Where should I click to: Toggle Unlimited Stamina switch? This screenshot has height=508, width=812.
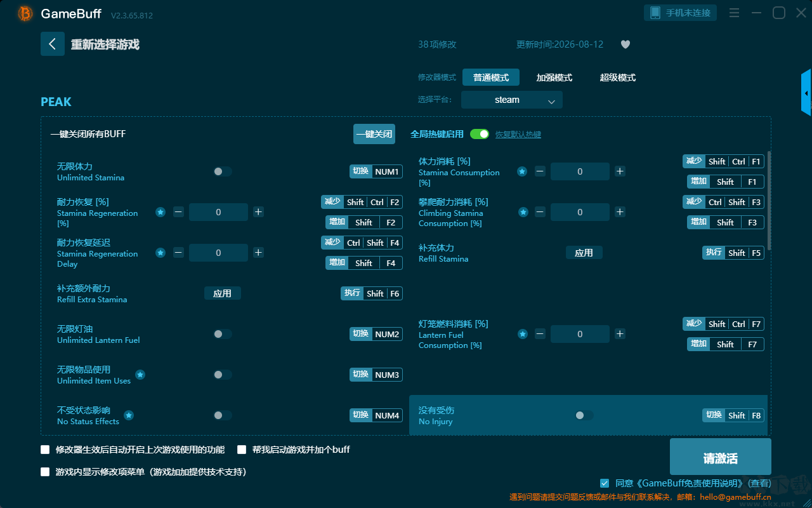223,171
